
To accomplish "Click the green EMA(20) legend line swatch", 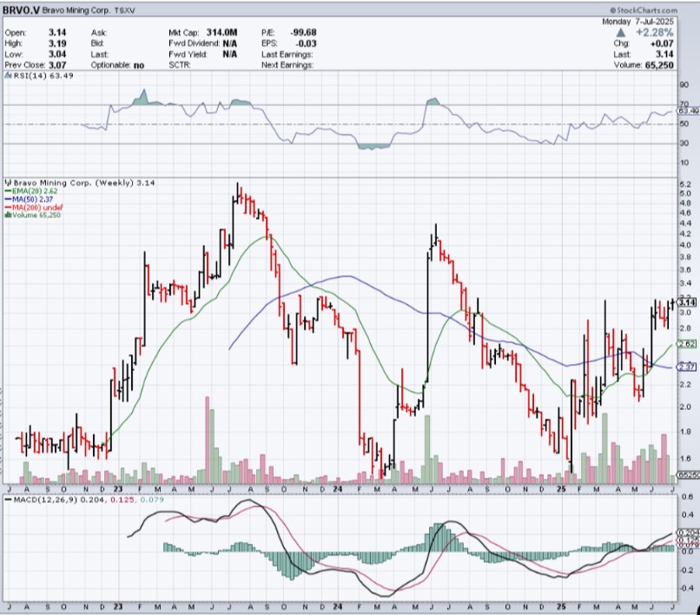I will [x=9, y=192].
